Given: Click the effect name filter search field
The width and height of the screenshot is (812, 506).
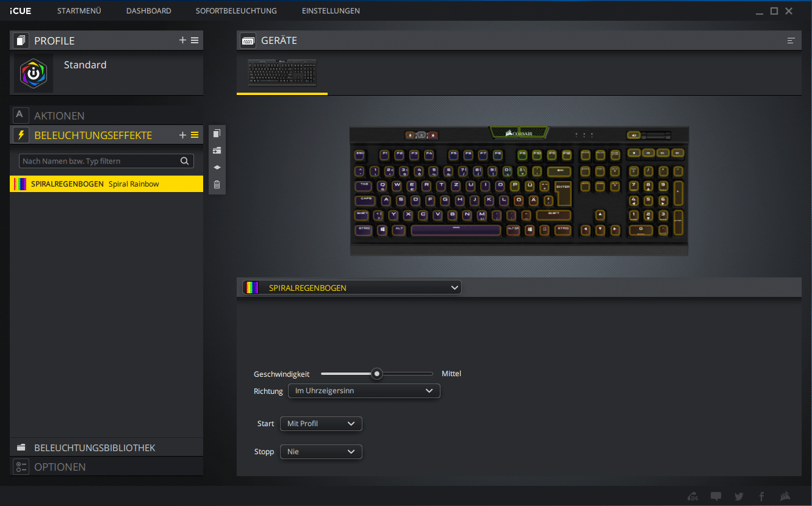Looking at the screenshot, I should point(101,161).
